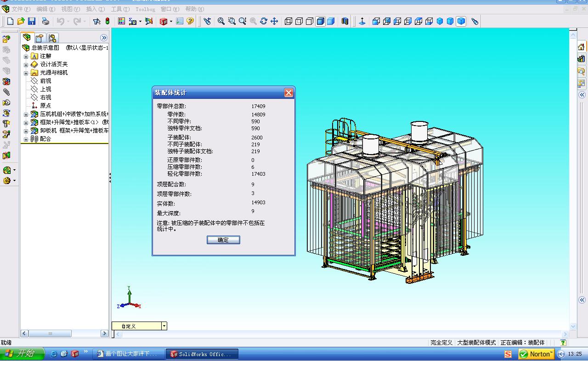Click the 开始 Start button
This screenshot has height=368, width=588.
pyautogui.click(x=22, y=354)
